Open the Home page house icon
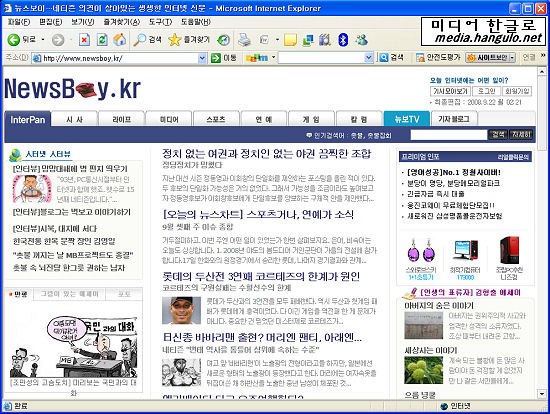Image resolution: width=550 pixels, height=414 pixels. [x=120, y=40]
